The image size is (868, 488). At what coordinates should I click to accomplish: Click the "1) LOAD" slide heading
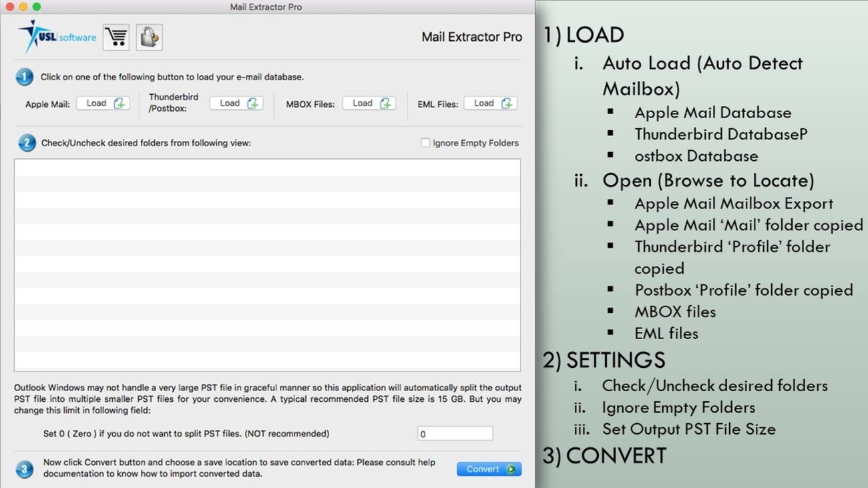tap(584, 35)
